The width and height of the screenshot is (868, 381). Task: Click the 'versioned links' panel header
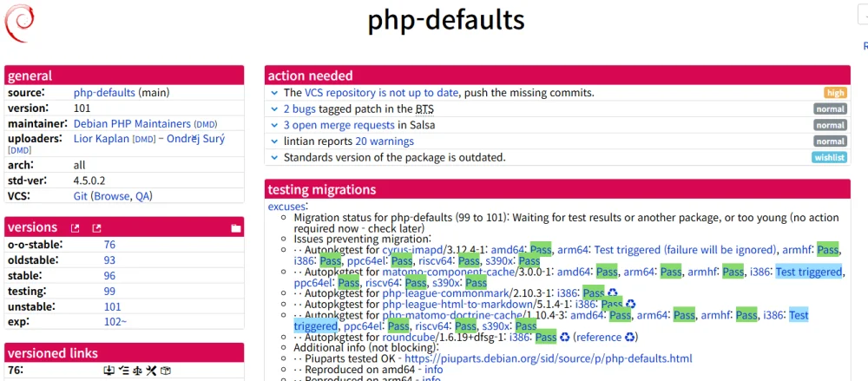124,352
